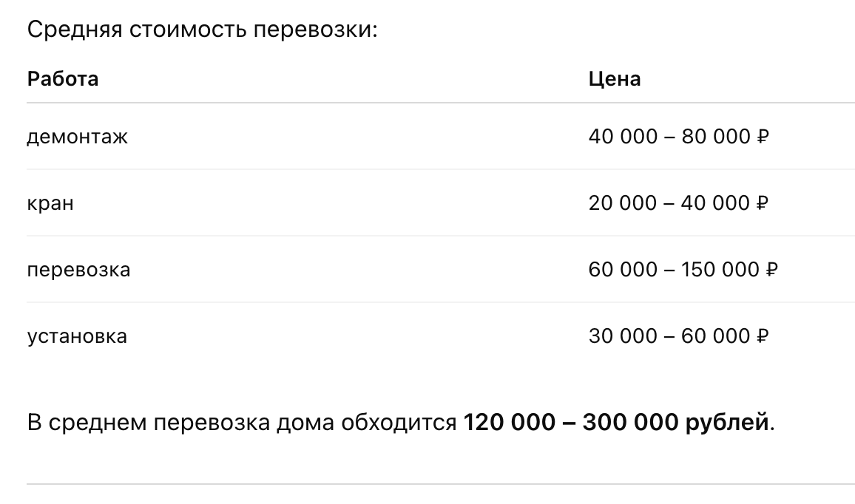This screenshot has width=855, height=504.
Task: Click the bold text "120 000 – 300 000 рублей"
Action: click(x=616, y=423)
